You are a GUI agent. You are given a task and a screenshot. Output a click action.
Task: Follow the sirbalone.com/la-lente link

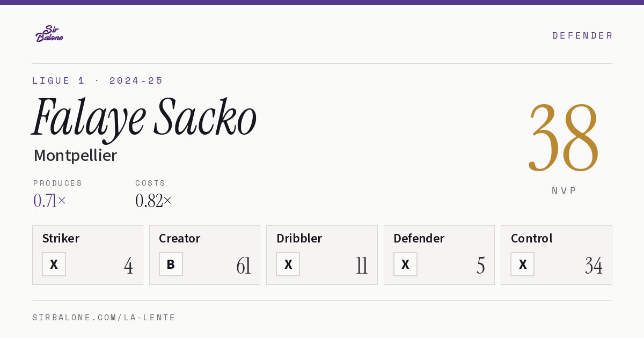coord(104,318)
